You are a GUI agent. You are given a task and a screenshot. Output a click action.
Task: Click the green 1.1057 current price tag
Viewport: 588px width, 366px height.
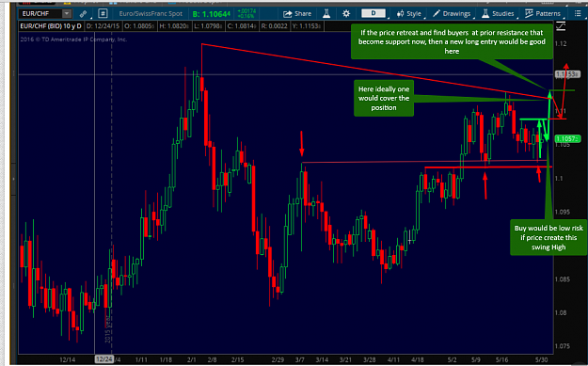567,139
